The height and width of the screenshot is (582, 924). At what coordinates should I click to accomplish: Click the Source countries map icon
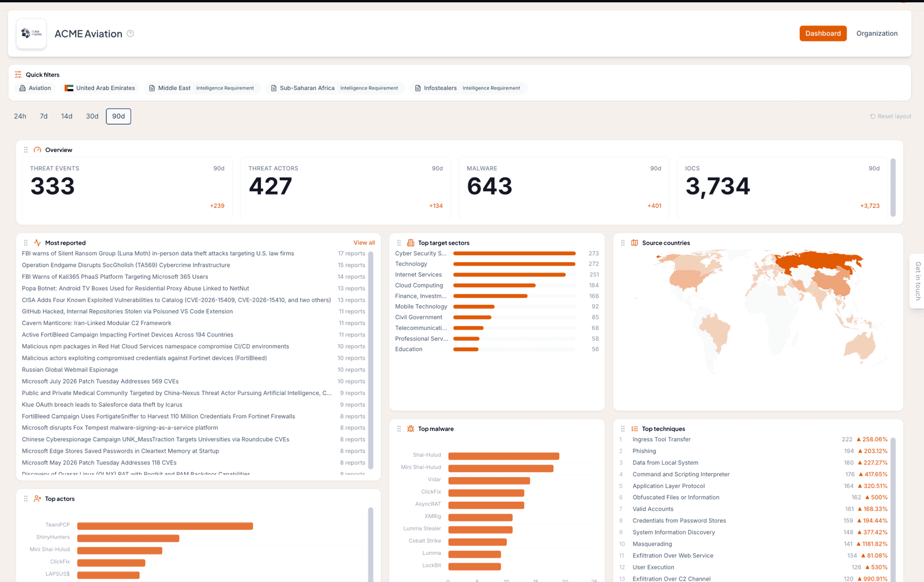pos(635,243)
